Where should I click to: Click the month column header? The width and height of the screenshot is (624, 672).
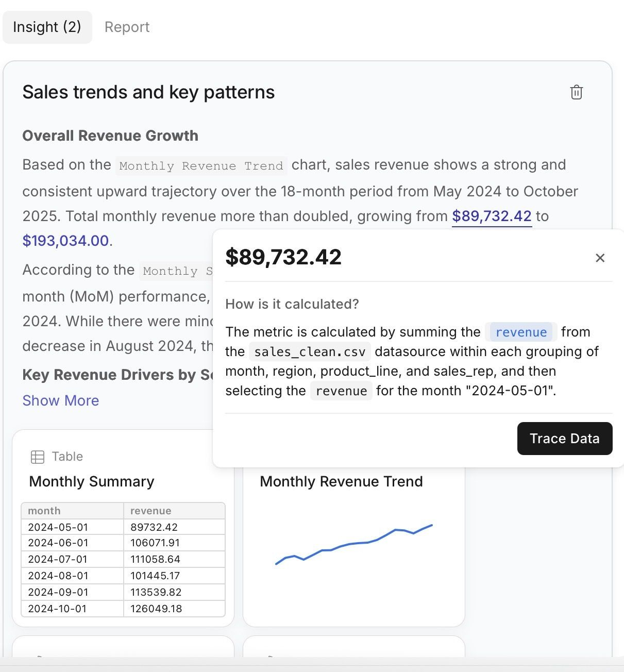(x=44, y=511)
